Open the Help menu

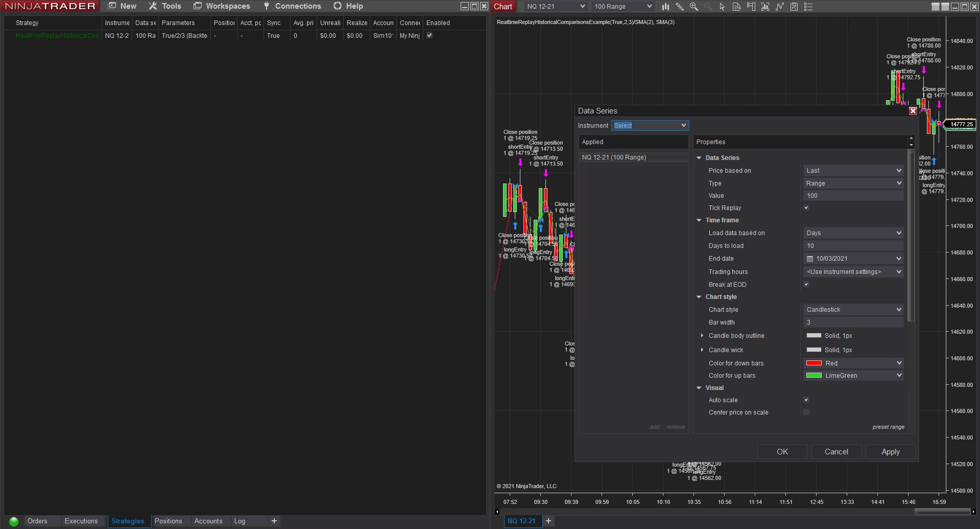(x=348, y=6)
